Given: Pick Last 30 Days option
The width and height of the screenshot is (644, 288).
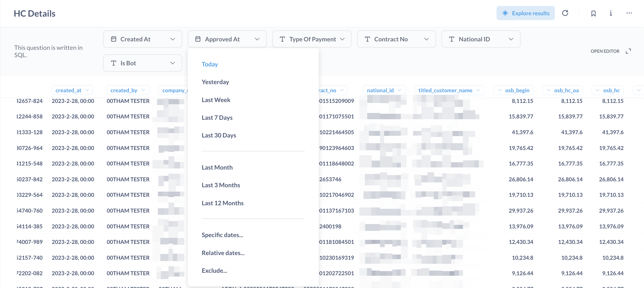Looking at the screenshot, I should tap(219, 135).
